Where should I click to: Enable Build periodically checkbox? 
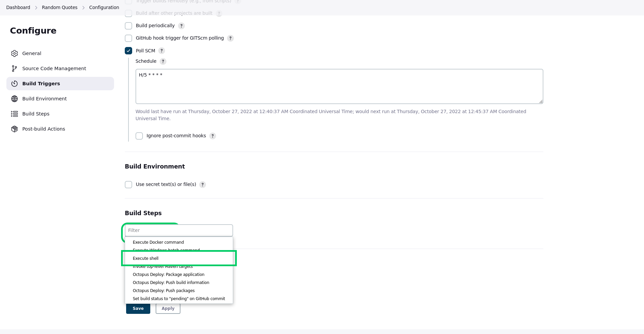[128, 26]
